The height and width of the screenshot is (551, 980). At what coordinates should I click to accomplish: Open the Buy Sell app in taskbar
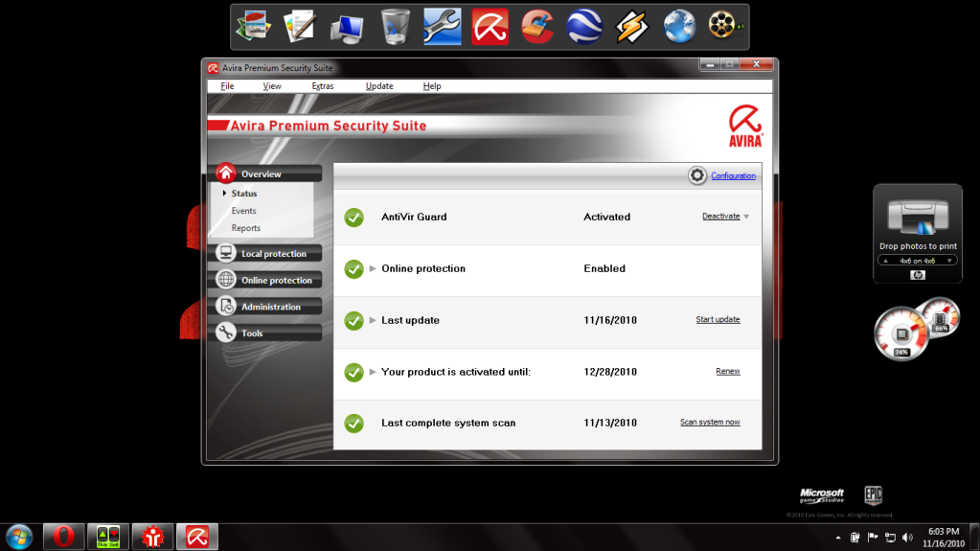[108, 537]
